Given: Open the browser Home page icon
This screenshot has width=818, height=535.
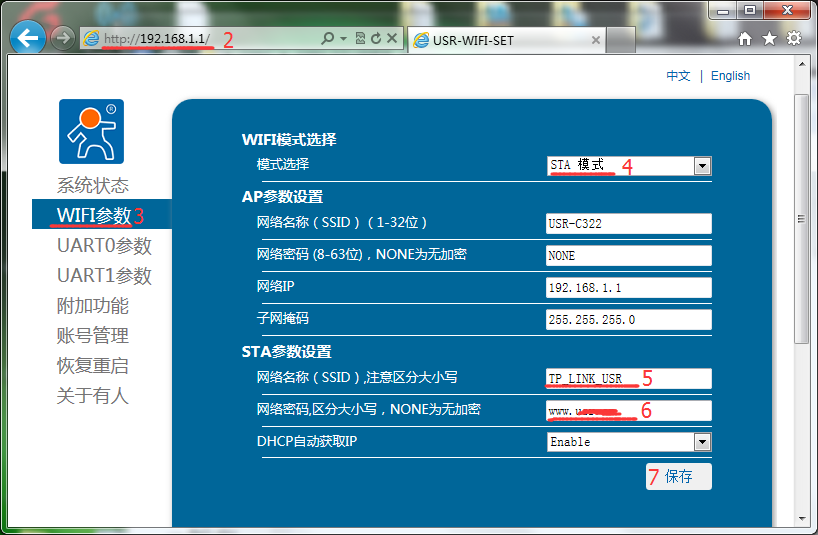Looking at the screenshot, I should pyautogui.click(x=745, y=39).
